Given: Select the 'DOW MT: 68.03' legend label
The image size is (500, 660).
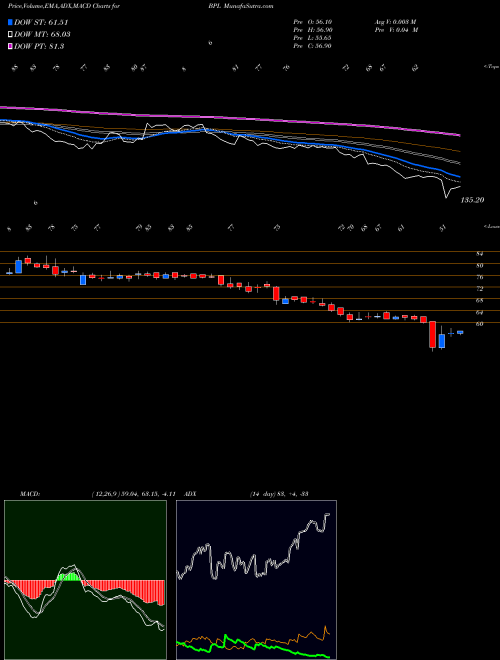Looking at the screenshot, I should (42, 35).
